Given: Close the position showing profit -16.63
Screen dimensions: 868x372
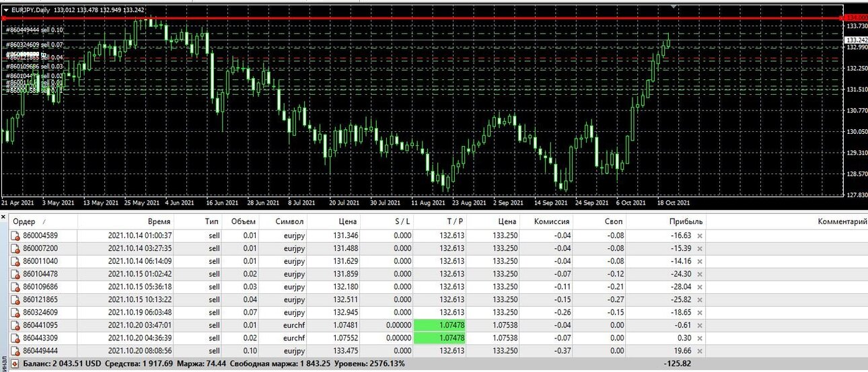Looking at the screenshot, I should click(x=700, y=236).
